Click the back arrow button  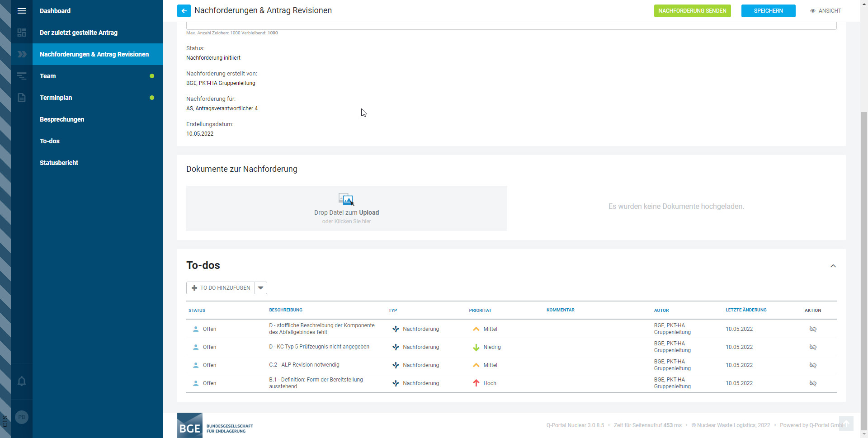(x=184, y=11)
